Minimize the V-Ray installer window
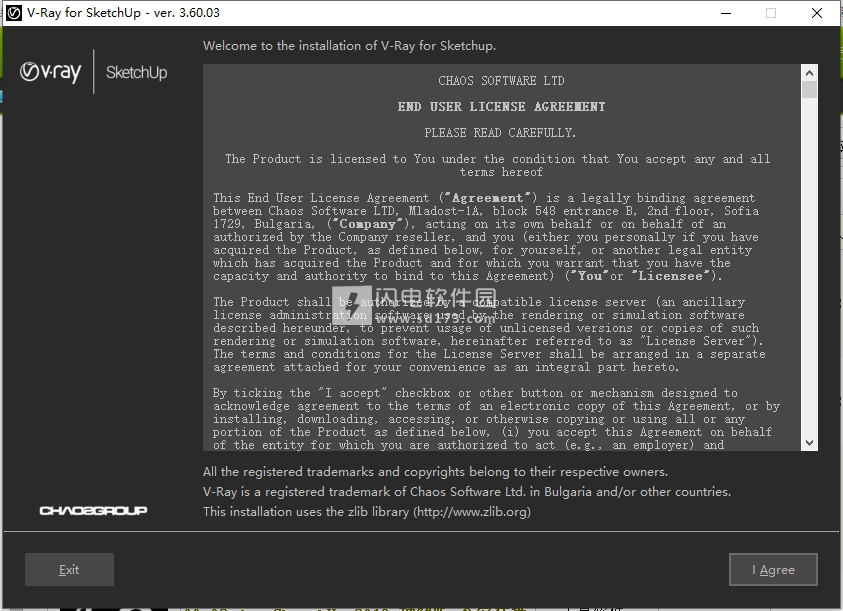843x611 pixels. pos(726,13)
